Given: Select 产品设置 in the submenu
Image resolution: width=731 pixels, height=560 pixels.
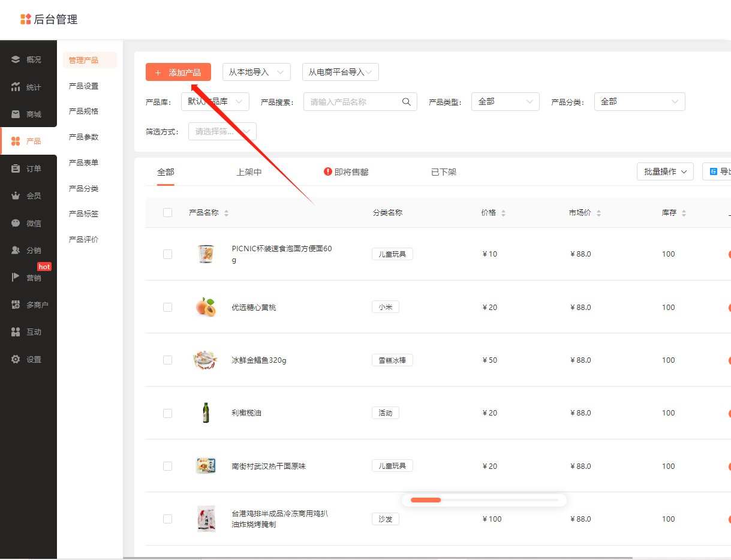Looking at the screenshot, I should click(x=84, y=86).
